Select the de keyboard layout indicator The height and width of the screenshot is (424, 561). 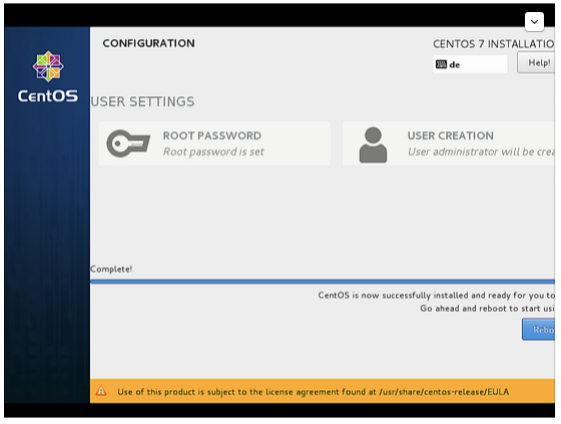(x=470, y=64)
